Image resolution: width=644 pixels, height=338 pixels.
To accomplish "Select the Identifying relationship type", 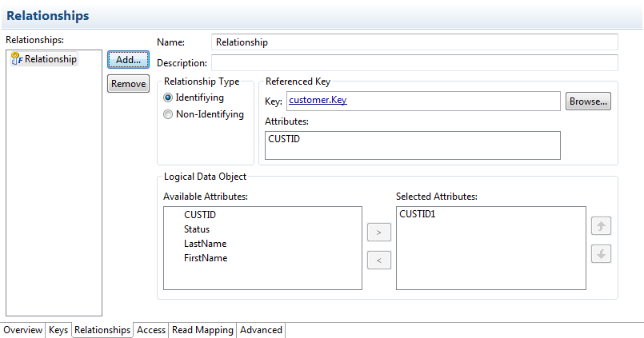I will point(168,97).
